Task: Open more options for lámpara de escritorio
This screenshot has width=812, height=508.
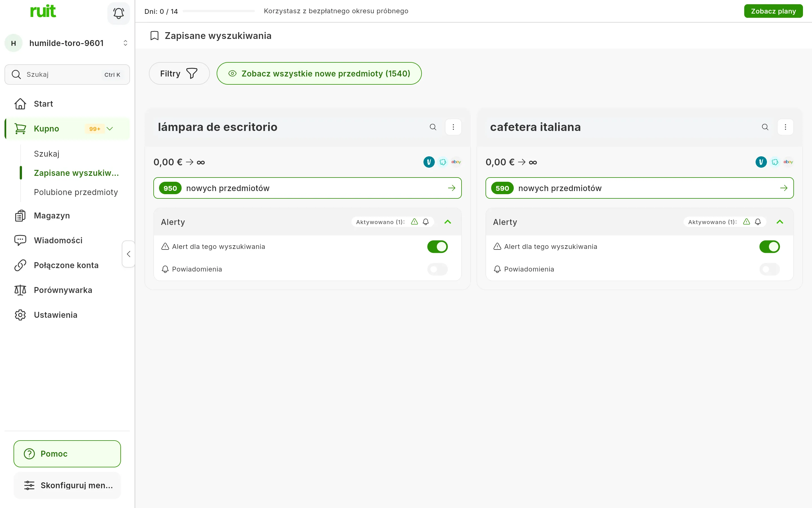Action: coord(453,127)
